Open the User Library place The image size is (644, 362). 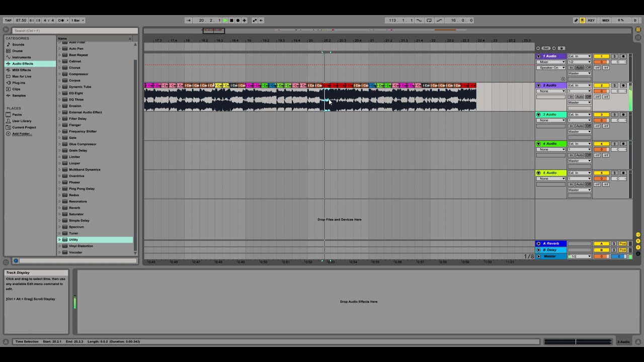click(22, 121)
